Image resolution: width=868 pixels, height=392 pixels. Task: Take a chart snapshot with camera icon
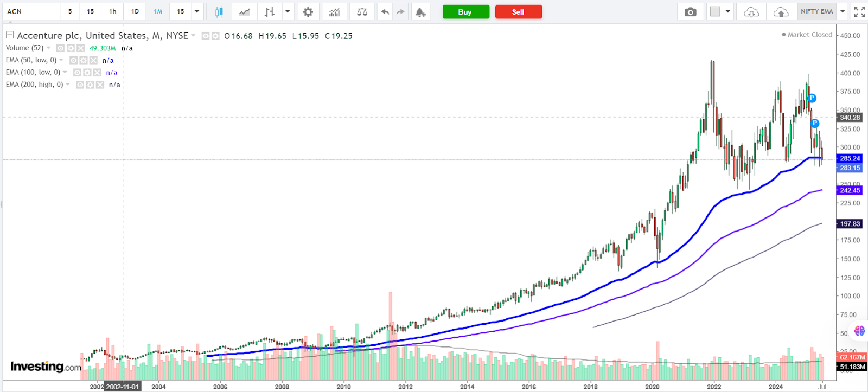point(690,12)
